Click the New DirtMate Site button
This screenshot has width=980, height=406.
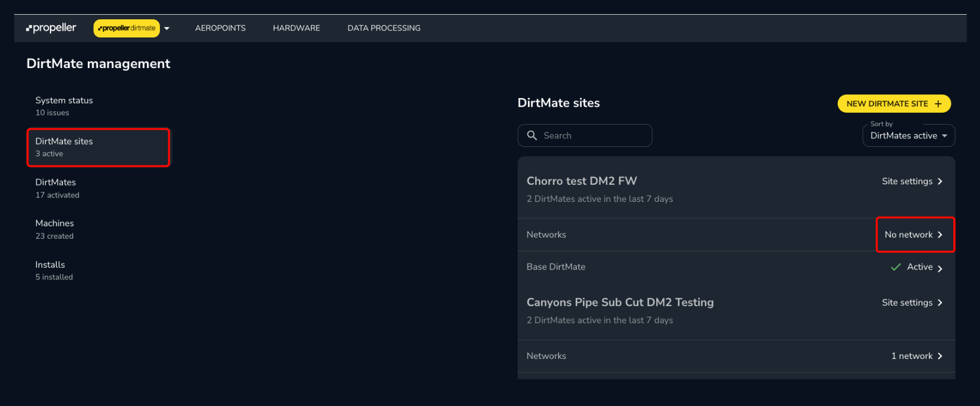pyautogui.click(x=894, y=104)
